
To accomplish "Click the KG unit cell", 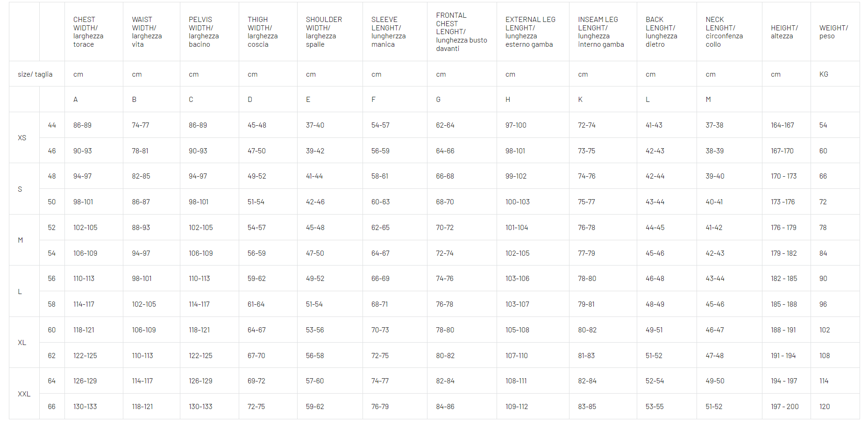I will point(824,74).
